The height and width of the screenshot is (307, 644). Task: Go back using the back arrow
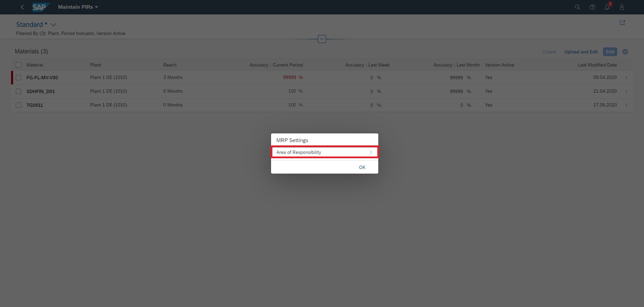pos(22,7)
